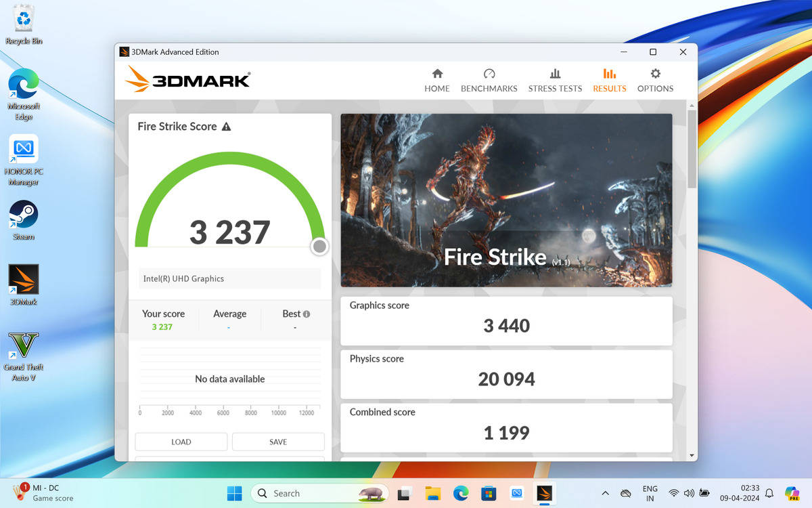This screenshot has height=508, width=812.
Task: Click the green Your score value 3 237
Action: click(x=162, y=327)
